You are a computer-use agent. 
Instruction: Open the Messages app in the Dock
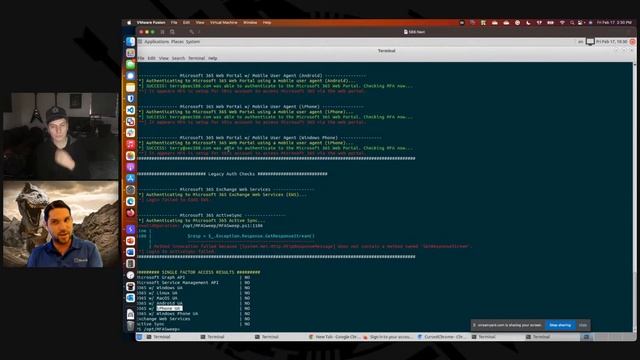tap(130, 64)
